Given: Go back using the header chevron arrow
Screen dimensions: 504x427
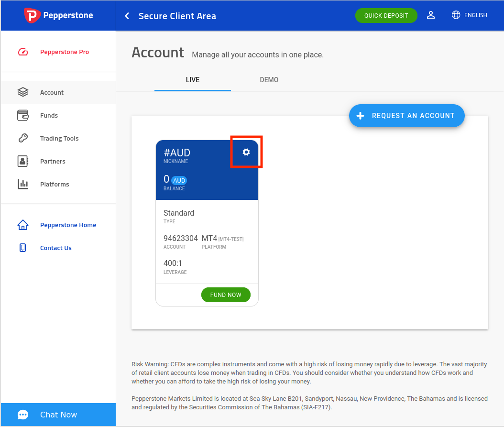Looking at the screenshot, I should (x=127, y=16).
